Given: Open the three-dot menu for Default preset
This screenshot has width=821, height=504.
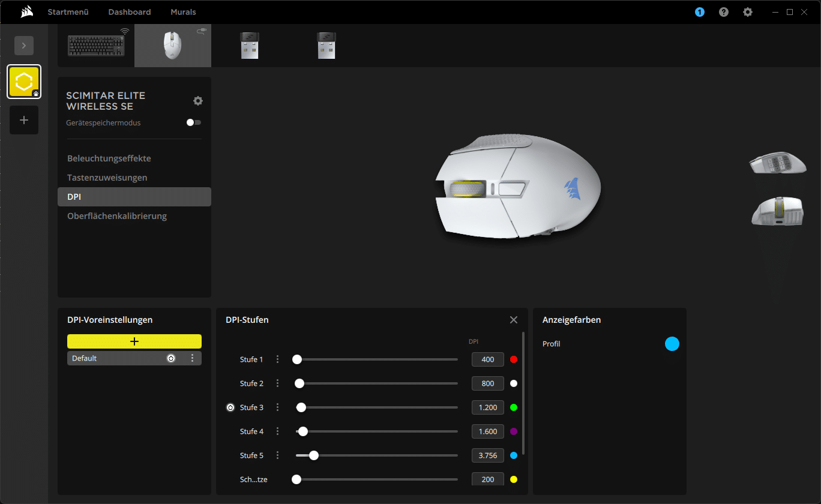Looking at the screenshot, I should pyautogui.click(x=193, y=358).
